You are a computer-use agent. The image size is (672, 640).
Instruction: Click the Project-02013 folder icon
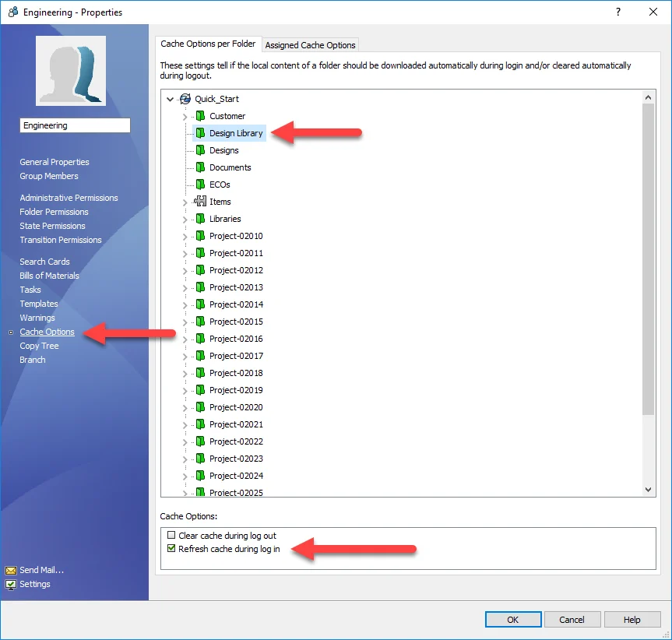click(200, 287)
